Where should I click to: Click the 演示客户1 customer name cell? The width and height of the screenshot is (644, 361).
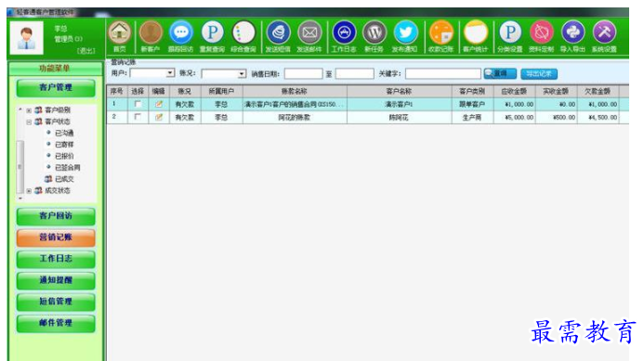pos(399,104)
